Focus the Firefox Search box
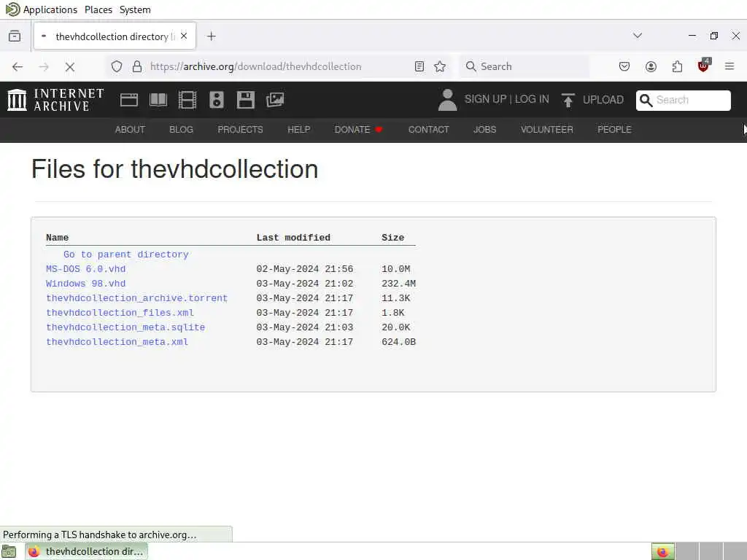747x560 pixels. point(524,66)
